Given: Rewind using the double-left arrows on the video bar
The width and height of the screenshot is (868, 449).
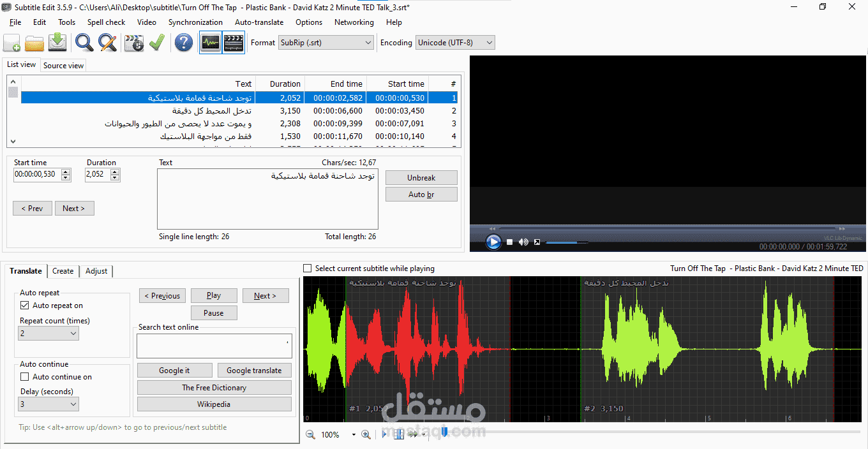Looking at the screenshot, I should (492, 228).
